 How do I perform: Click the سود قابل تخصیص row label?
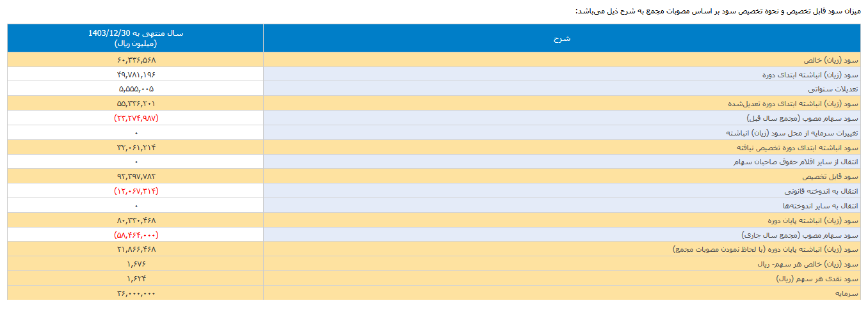830,176
